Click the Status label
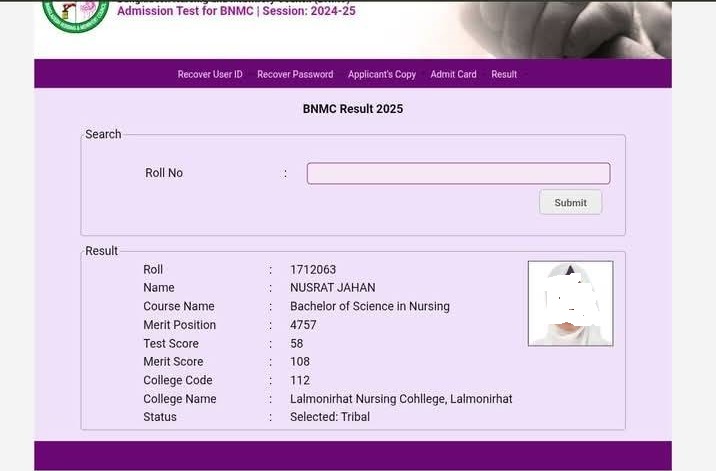The height and width of the screenshot is (471, 716). tap(160, 417)
